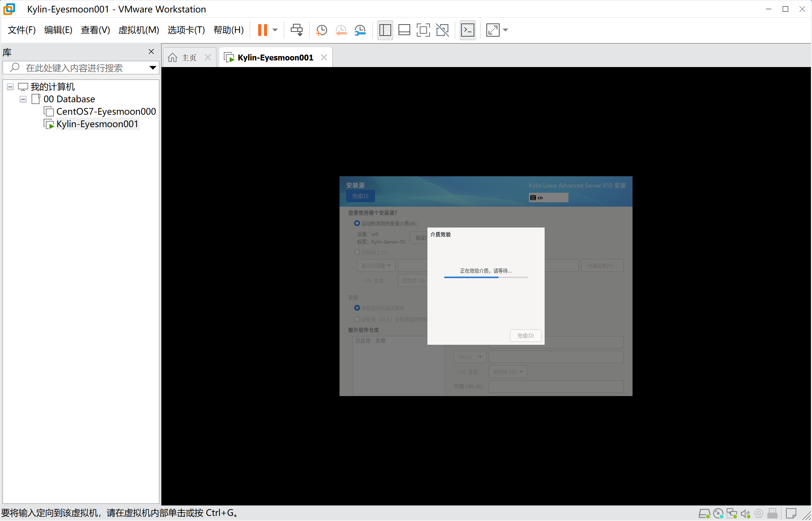Revert virtual machine to previous snapshot

(341, 30)
